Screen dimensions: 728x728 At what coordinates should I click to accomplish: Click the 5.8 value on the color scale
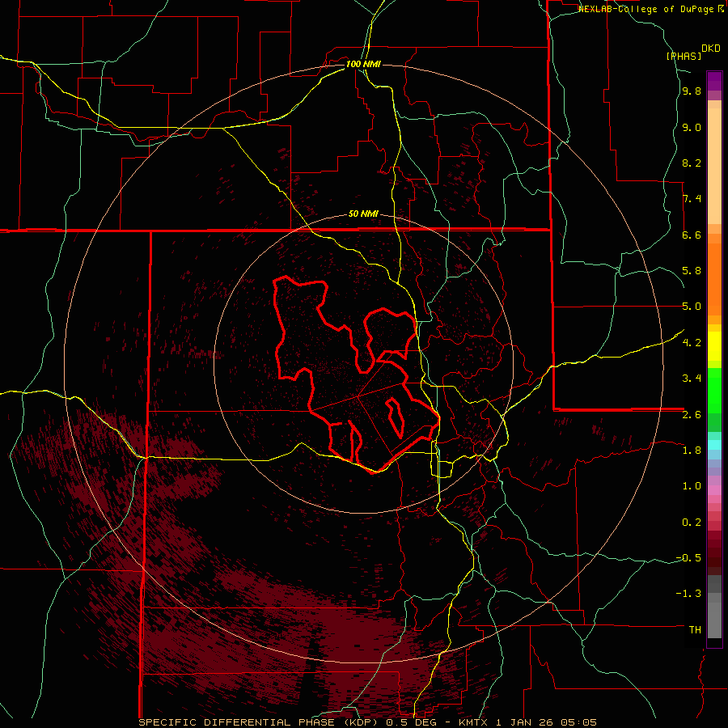coord(692,271)
